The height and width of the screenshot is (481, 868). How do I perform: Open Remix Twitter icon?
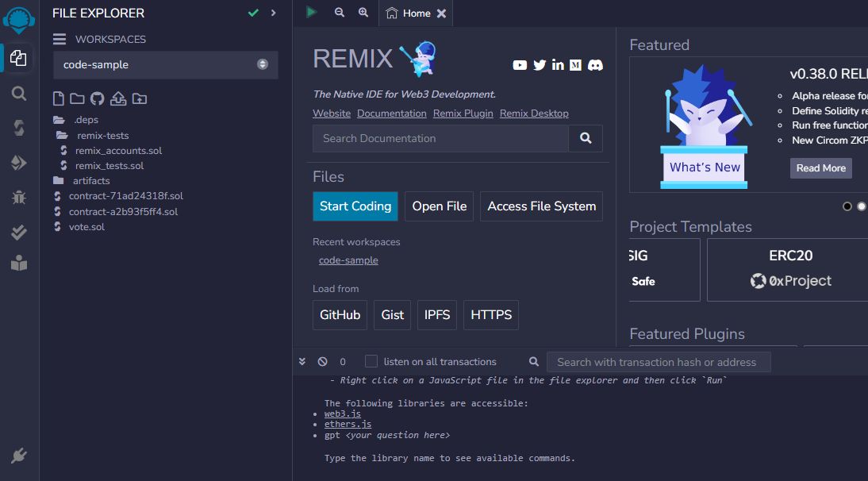point(540,65)
